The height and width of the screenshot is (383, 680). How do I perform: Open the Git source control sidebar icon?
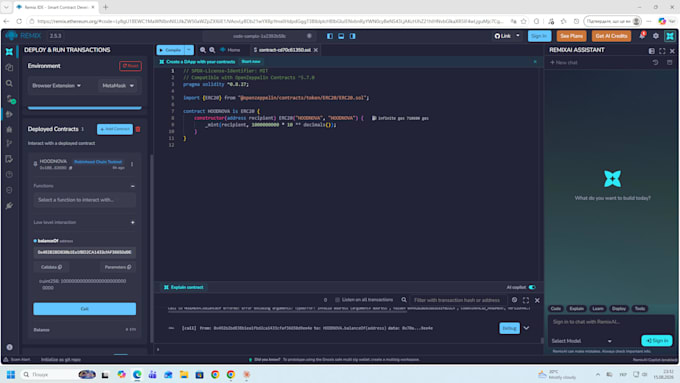[x=9, y=144]
